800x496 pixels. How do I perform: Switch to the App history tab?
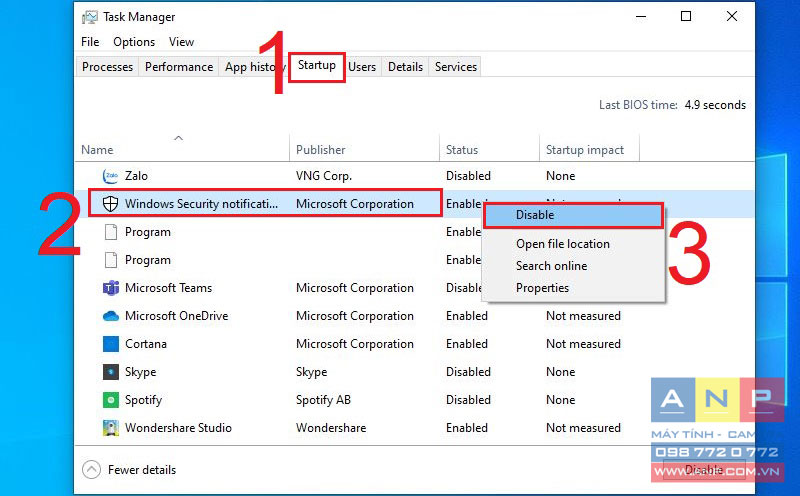point(254,67)
